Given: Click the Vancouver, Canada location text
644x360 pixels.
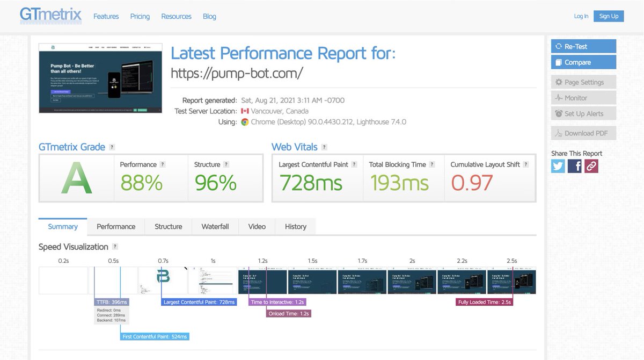Looking at the screenshot, I should [x=280, y=111].
